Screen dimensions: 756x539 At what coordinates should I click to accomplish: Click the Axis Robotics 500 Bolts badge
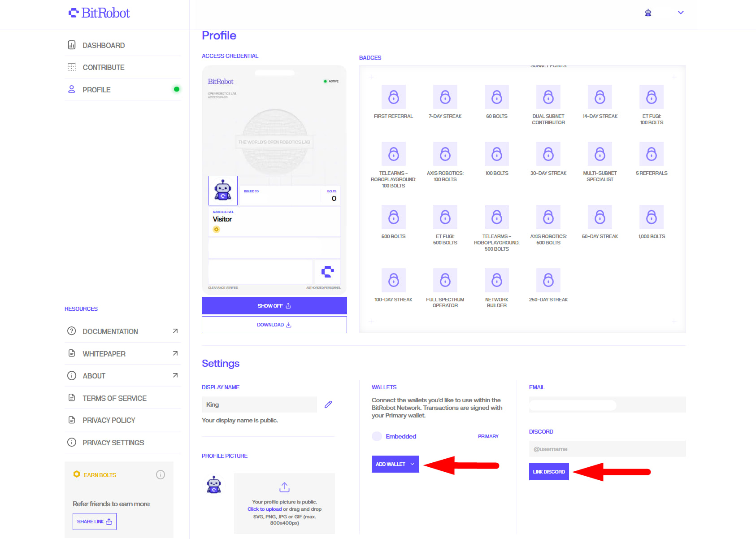pyautogui.click(x=548, y=217)
